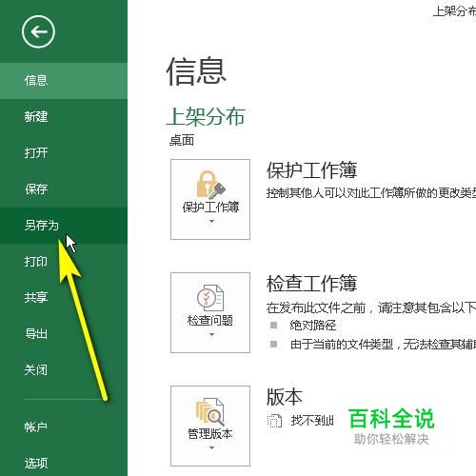
Task: Expand the 保护工作簿 dropdown arrow
Action: (211, 221)
